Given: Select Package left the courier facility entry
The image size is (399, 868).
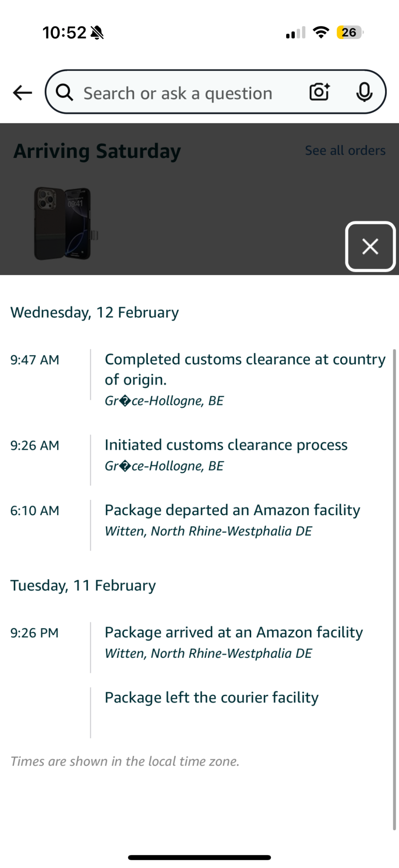Looking at the screenshot, I should pos(212,697).
